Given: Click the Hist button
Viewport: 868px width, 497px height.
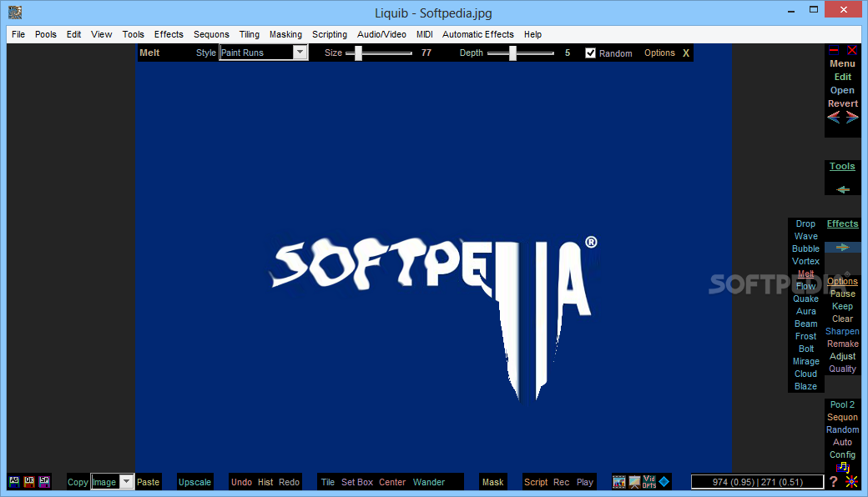Looking at the screenshot, I should tap(265, 482).
